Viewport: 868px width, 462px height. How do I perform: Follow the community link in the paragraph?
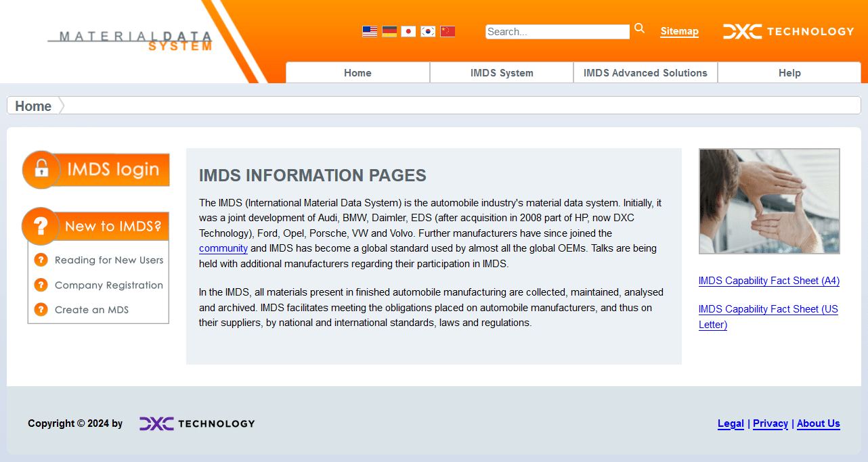(223, 248)
